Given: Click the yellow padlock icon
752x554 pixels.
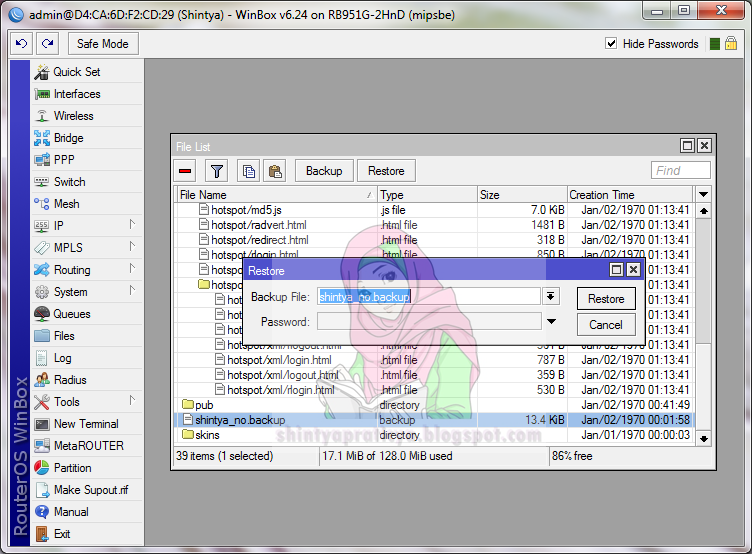Looking at the screenshot, I should [x=731, y=44].
